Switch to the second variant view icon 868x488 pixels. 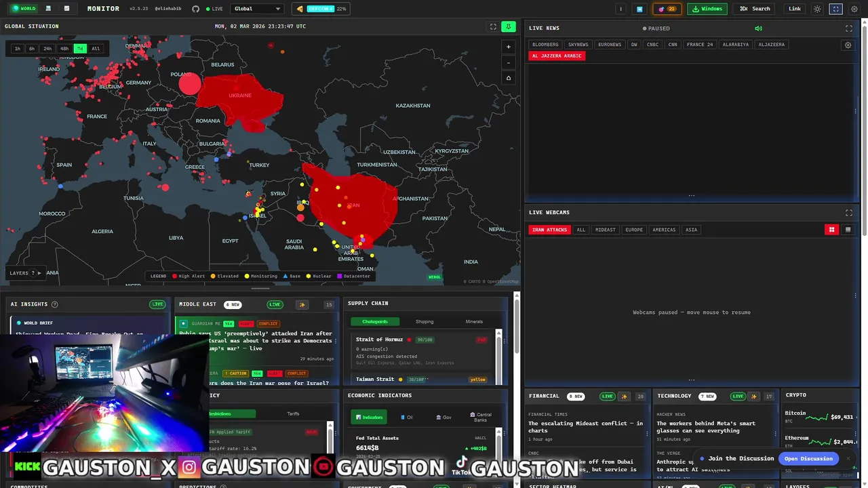[x=48, y=9]
